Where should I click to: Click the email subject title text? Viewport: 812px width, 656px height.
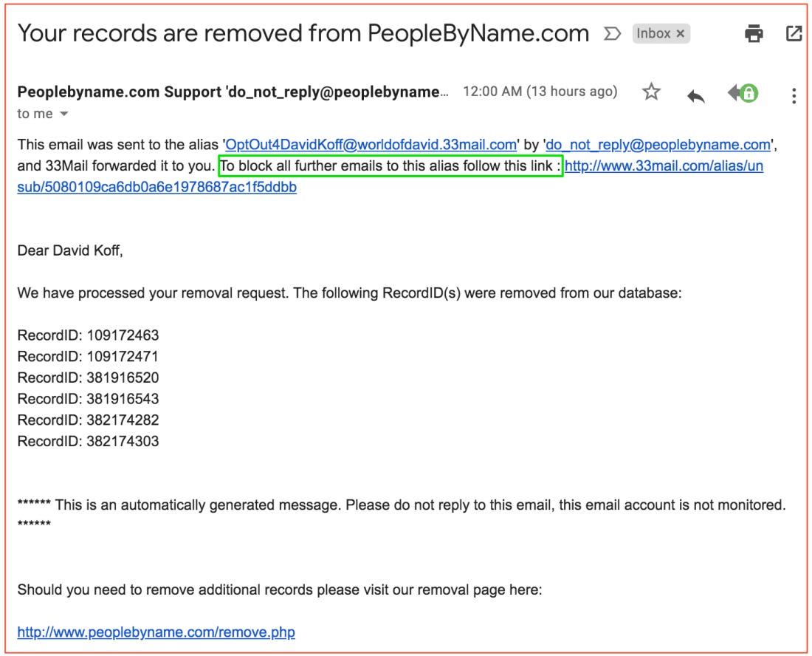point(303,34)
